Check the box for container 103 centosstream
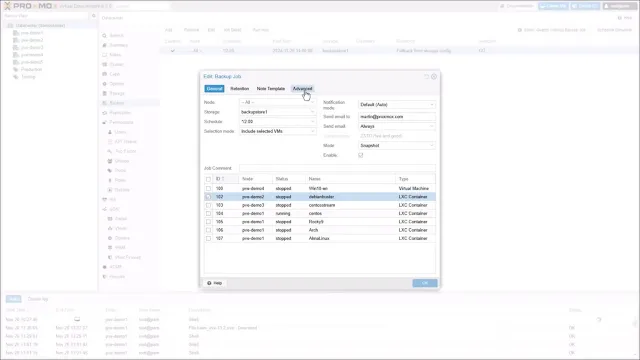Image resolution: width=640 pixels, height=360 pixels. 208,205
